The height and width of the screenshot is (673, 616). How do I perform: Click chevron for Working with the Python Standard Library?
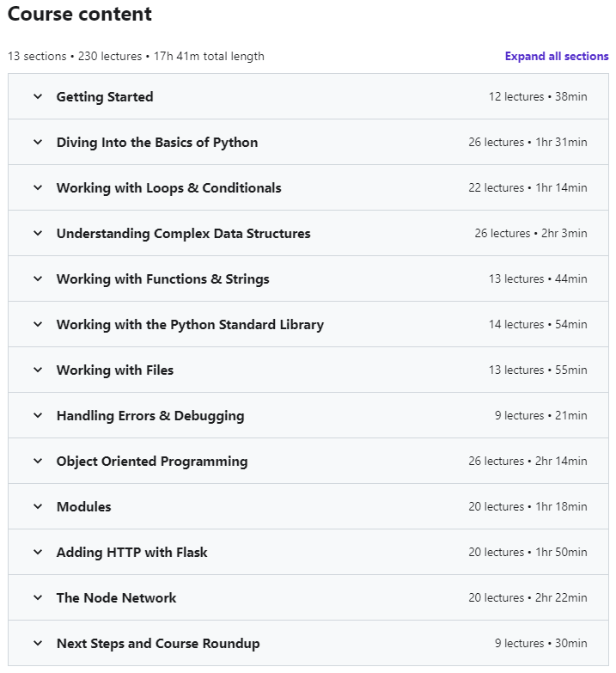[x=38, y=325]
